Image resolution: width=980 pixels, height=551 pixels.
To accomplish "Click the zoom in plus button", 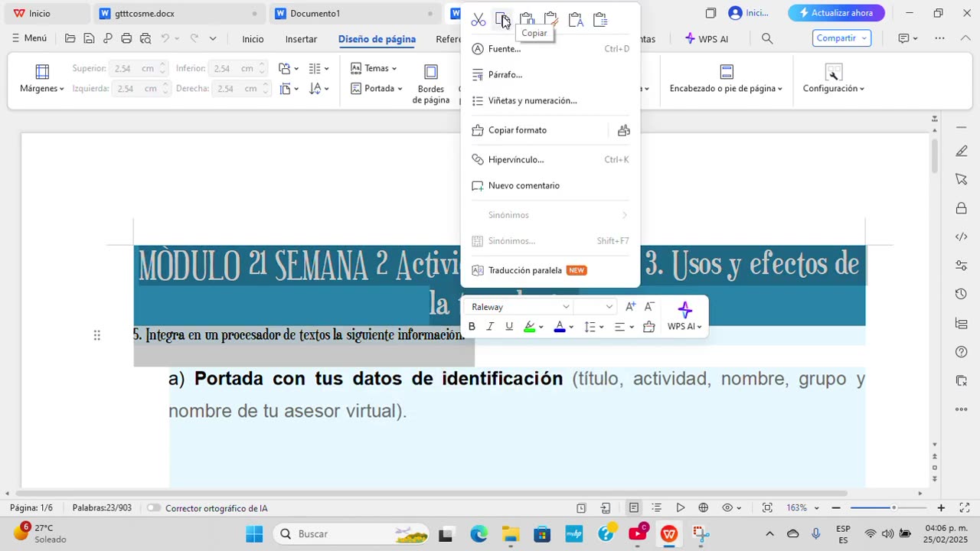I will click(941, 508).
